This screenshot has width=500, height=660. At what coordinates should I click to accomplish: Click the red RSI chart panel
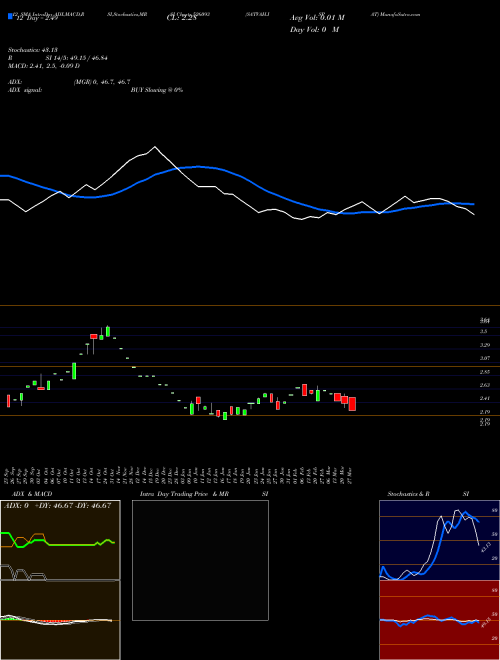click(439, 620)
